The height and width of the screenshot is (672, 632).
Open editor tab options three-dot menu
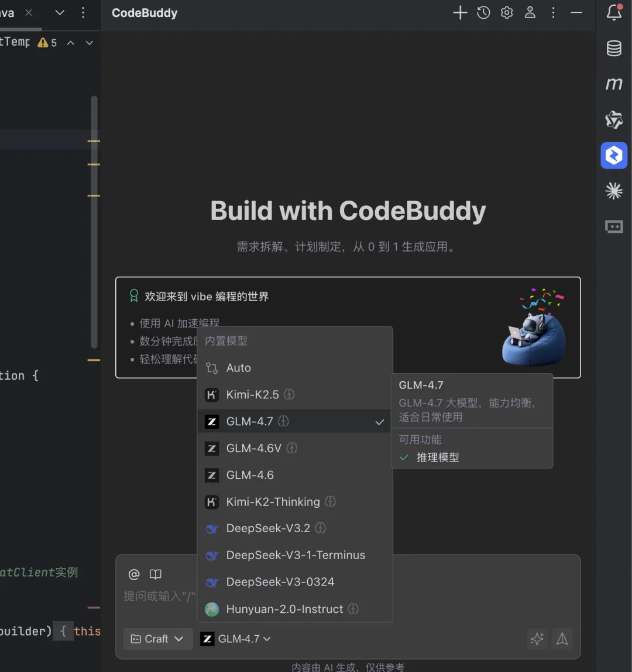(83, 13)
